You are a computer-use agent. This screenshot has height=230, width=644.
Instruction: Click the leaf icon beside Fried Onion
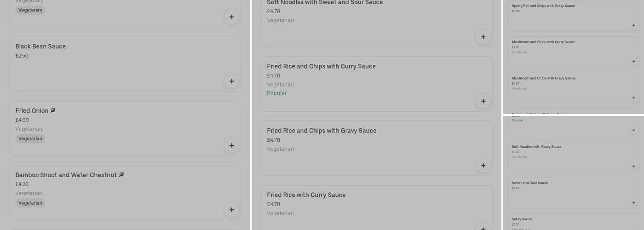click(53, 110)
